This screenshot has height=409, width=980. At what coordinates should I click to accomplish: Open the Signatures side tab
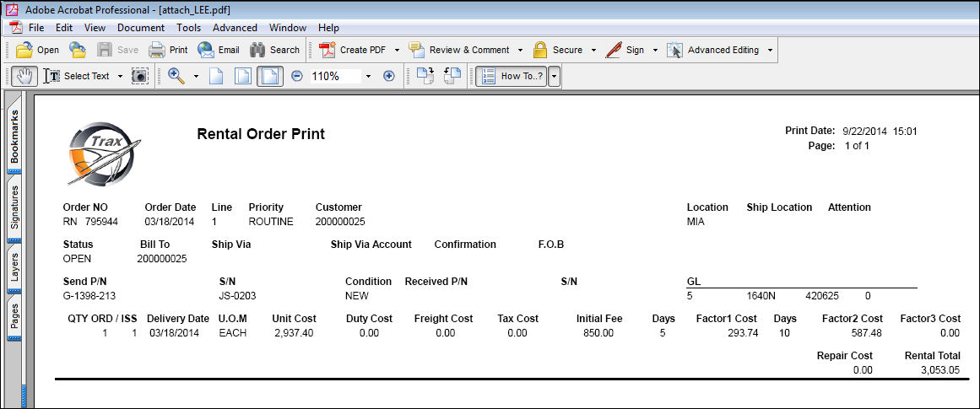14,208
